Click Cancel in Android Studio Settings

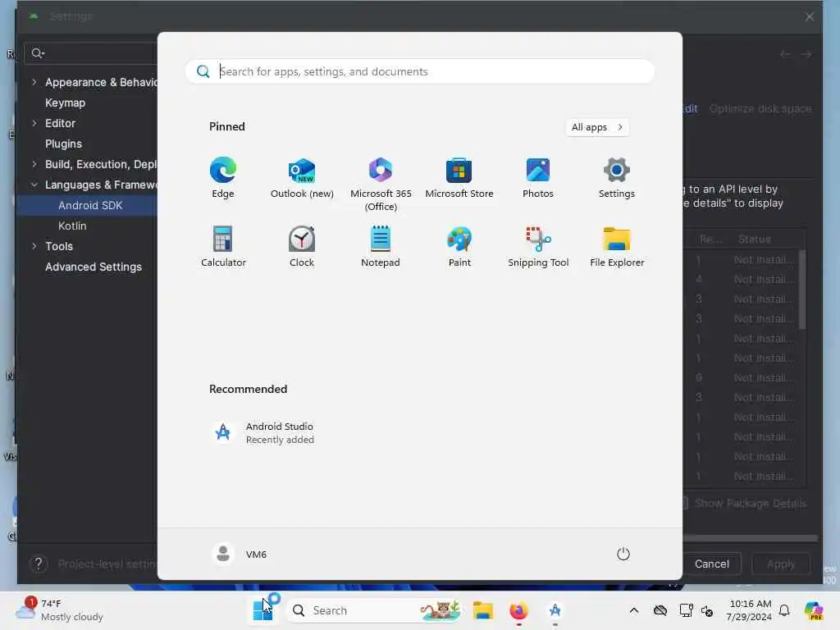pos(711,564)
